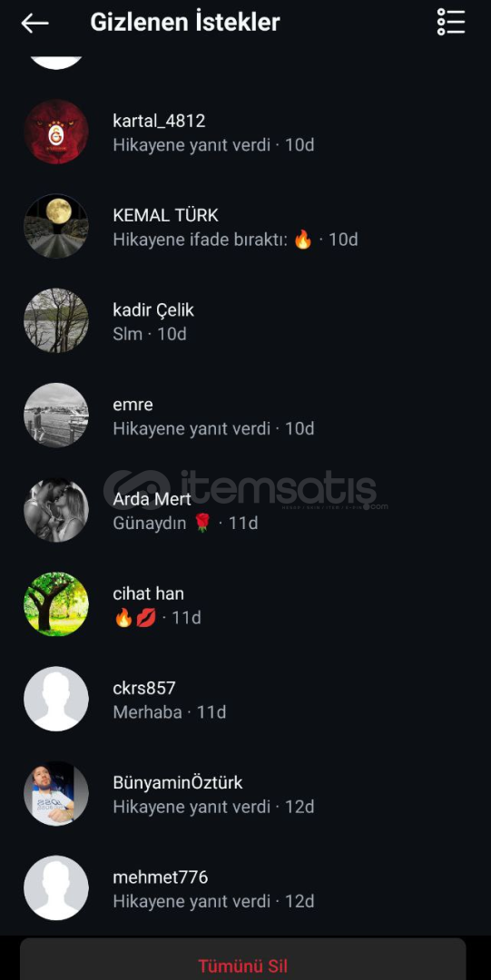View KEMAL TÜRK moon avatar
491x980 pixels.
(x=56, y=226)
